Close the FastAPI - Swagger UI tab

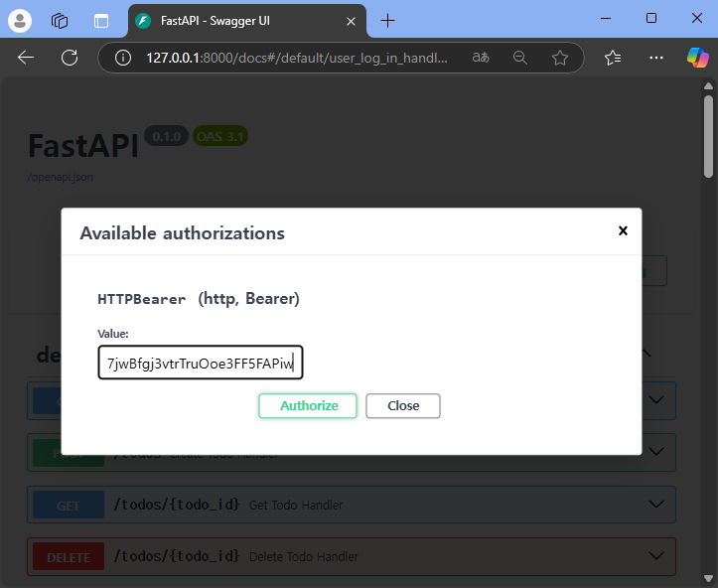[x=351, y=21]
